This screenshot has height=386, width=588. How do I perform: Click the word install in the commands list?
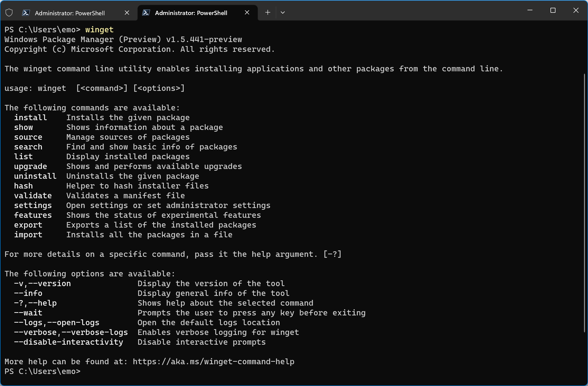coord(31,118)
